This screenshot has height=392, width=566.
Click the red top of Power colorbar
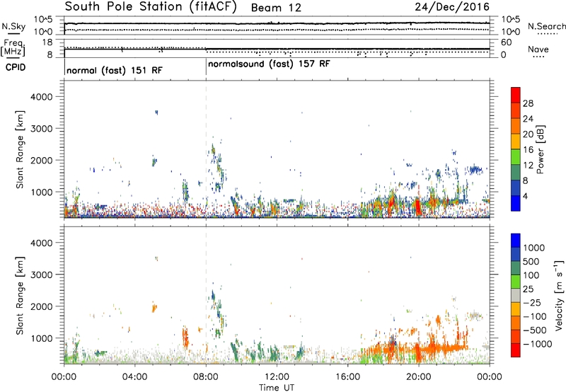[516, 95]
